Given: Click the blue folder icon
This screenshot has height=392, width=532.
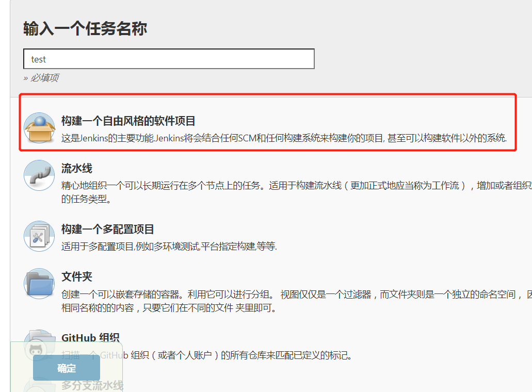Looking at the screenshot, I should [x=39, y=284].
